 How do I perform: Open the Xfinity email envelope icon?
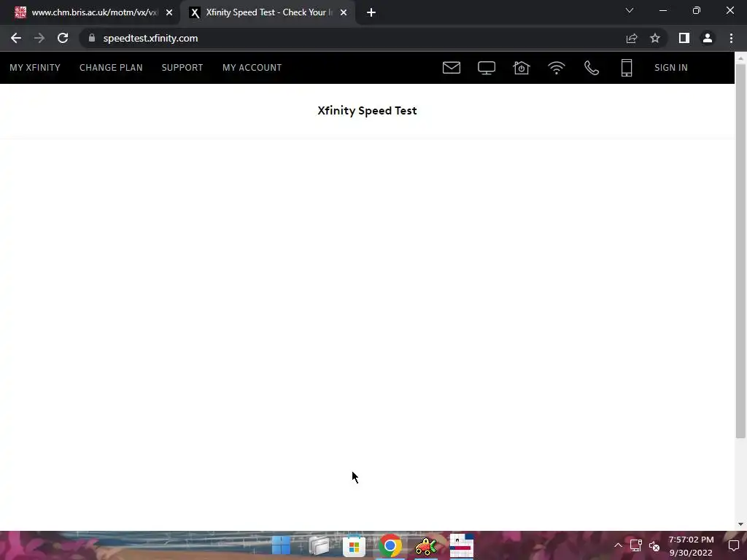(x=451, y=68)
